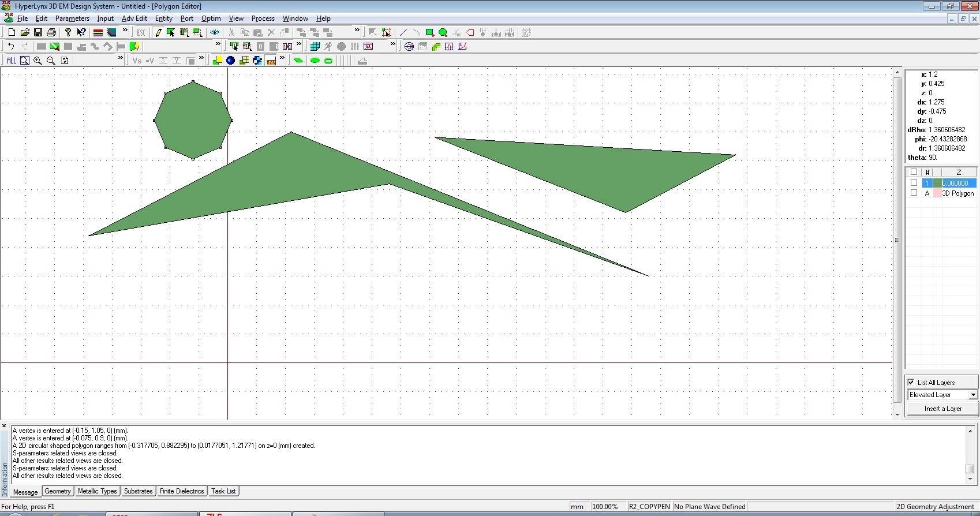This screenshot has height=516, width=980.
Task: Click the zoom in magnifier icon
Action: tap(38, 60)
